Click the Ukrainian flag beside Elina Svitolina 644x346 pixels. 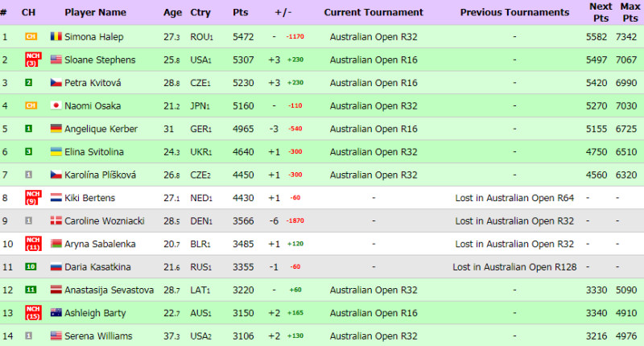coord(56,151)
